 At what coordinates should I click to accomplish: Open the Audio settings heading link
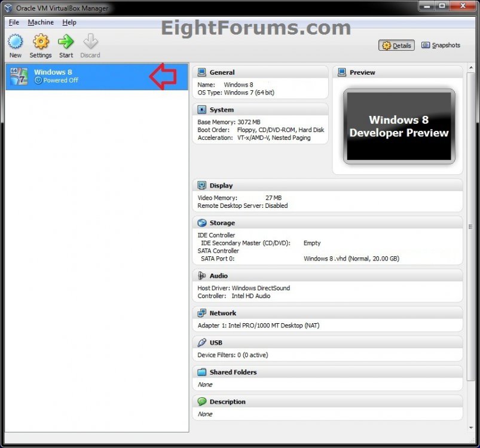tap(219, 276)
